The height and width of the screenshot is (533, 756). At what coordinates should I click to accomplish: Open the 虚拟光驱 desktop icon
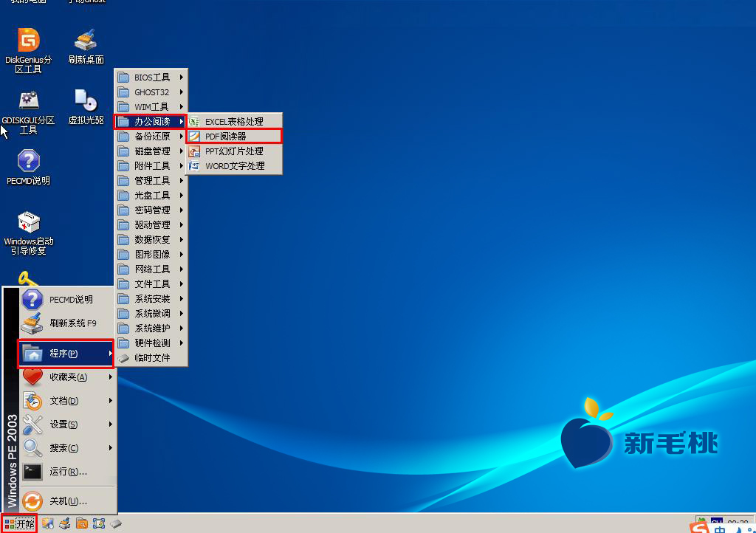tap(86, 107)
